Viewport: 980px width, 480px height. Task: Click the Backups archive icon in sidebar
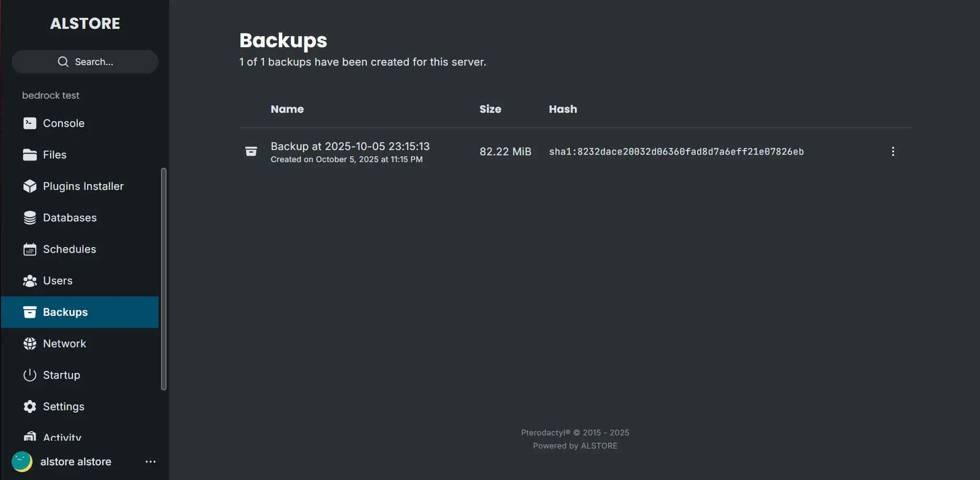pos(30,312)
